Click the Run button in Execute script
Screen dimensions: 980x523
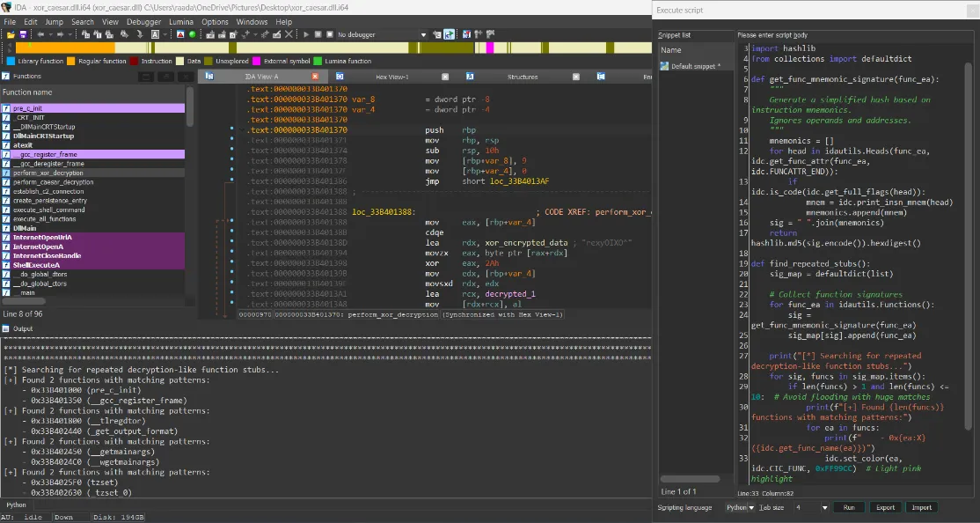tap(849, 507)
